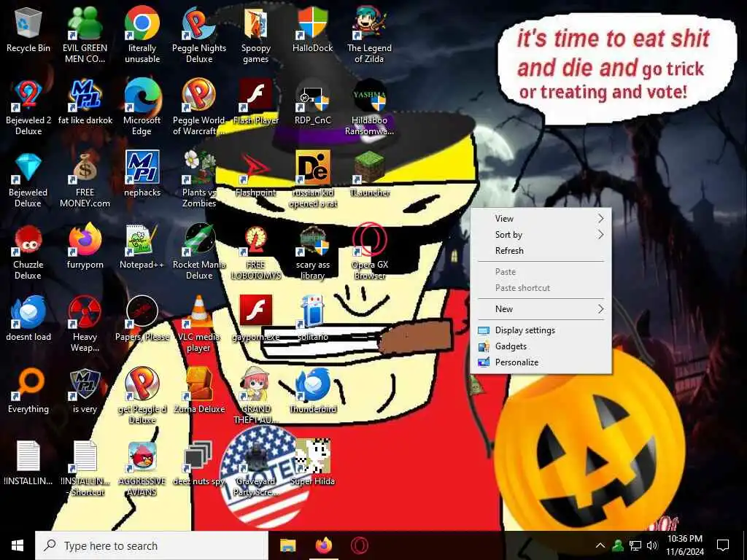
Task: Open the 'deez nuts spy' shortcut
Action: pos(199,464)
